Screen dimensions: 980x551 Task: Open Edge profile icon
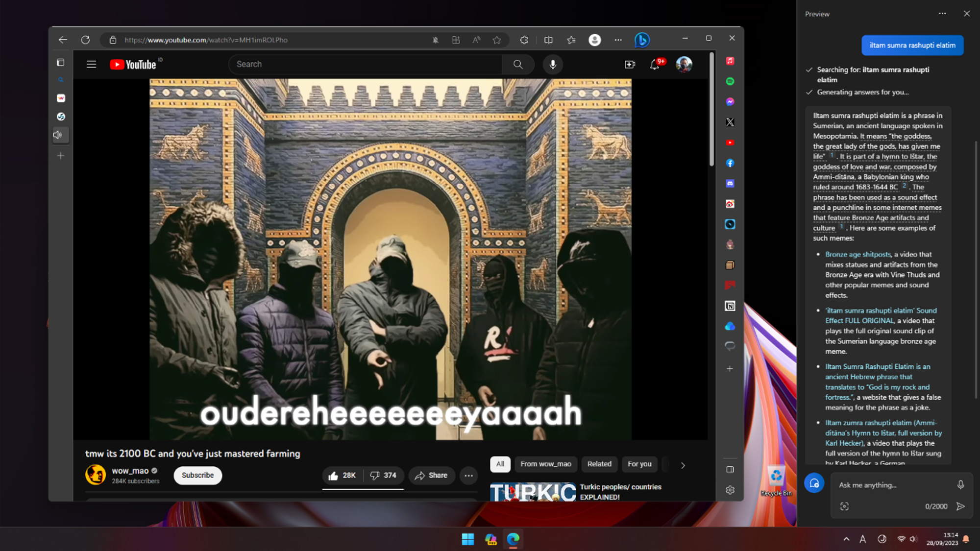pos(595,40)
